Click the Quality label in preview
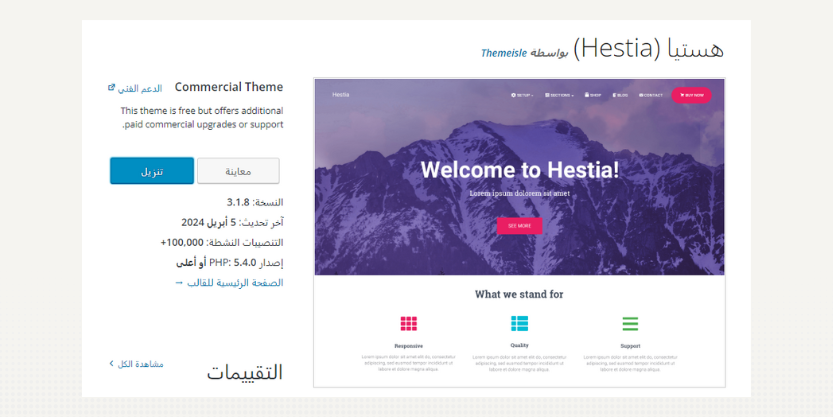This screenshot has width=833, height=417. click(520, 345)
